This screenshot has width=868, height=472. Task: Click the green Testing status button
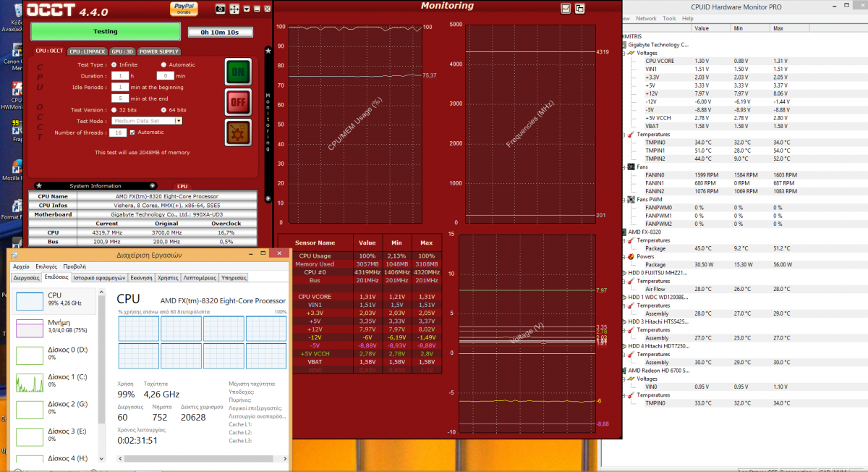coord(106,31)
